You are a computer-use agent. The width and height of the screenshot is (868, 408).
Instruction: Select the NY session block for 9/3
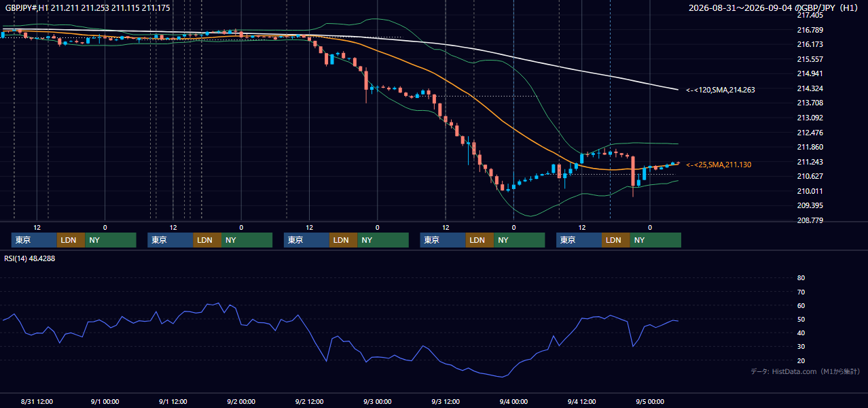click(x=519, y=240)
